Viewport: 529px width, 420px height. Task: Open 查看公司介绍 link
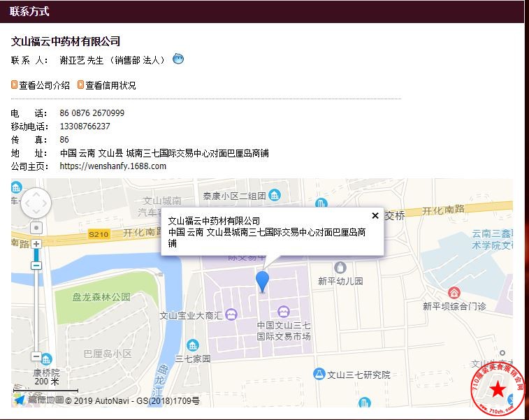[44, 85]
